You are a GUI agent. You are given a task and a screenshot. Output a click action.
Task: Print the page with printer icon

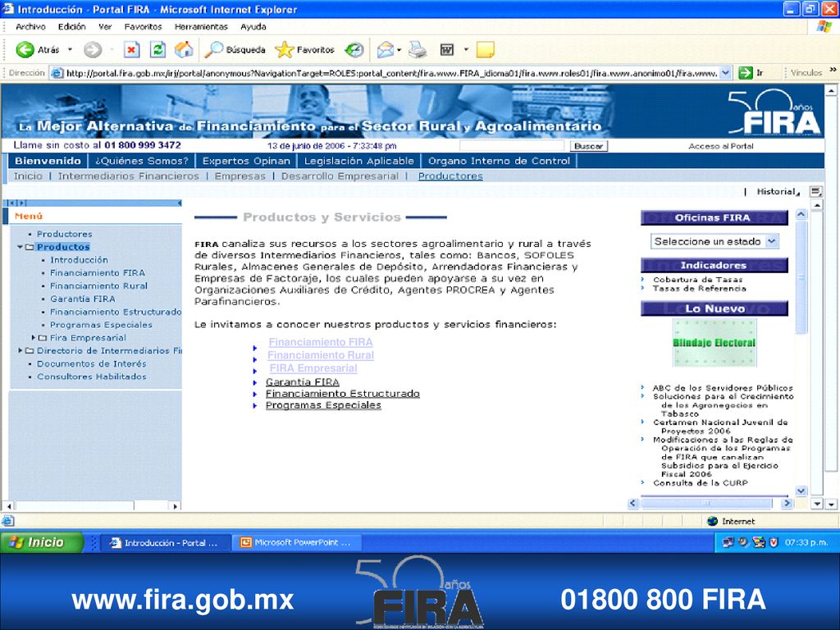[418, 50]
